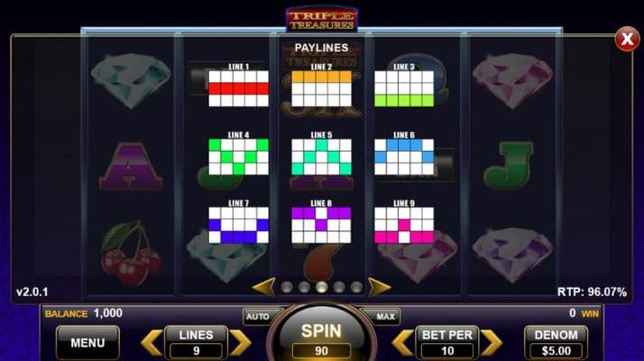Set the MAX bet
This screenshot has width=644, height=361.
[x=385, y=317]
